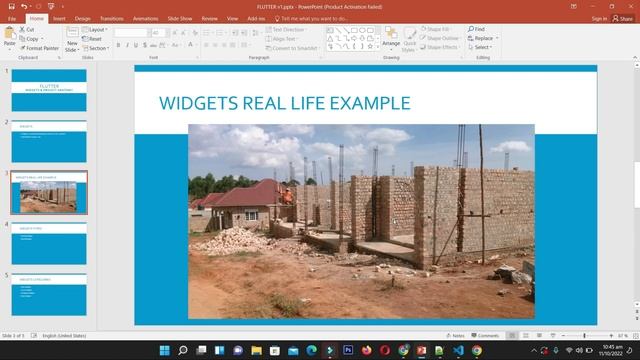Toggle text Shadow formatting
Screen dimensions: 640x360
[145, 45]
